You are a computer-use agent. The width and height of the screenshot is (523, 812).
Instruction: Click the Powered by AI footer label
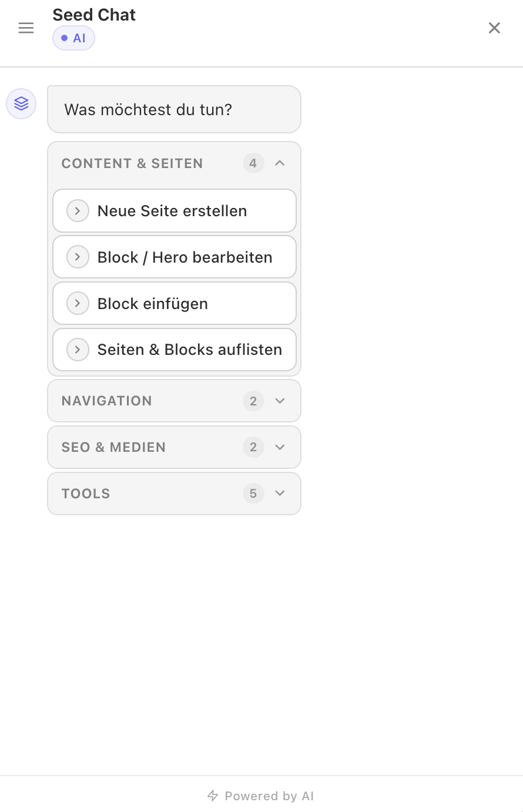point(269,796)
